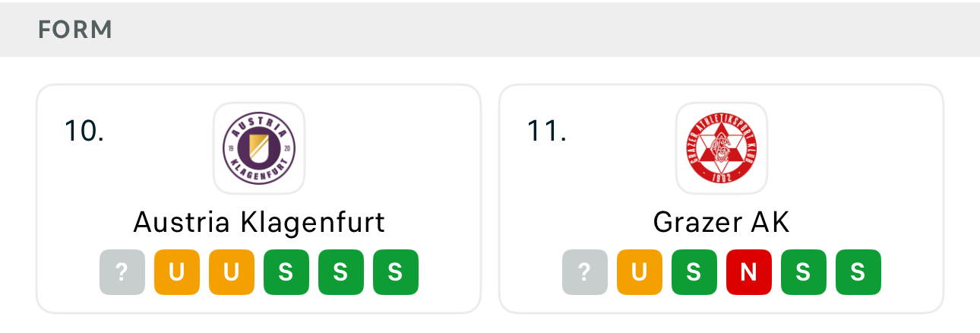Open Grazer AK's green S before red N

pyautogui.click(x=694, y=272)
